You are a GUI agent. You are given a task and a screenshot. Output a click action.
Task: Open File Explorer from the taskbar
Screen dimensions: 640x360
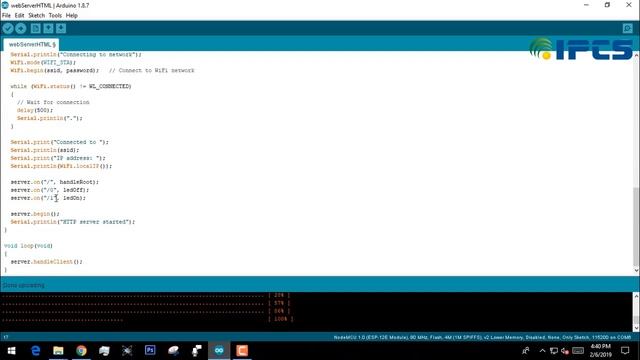(58, 351)
